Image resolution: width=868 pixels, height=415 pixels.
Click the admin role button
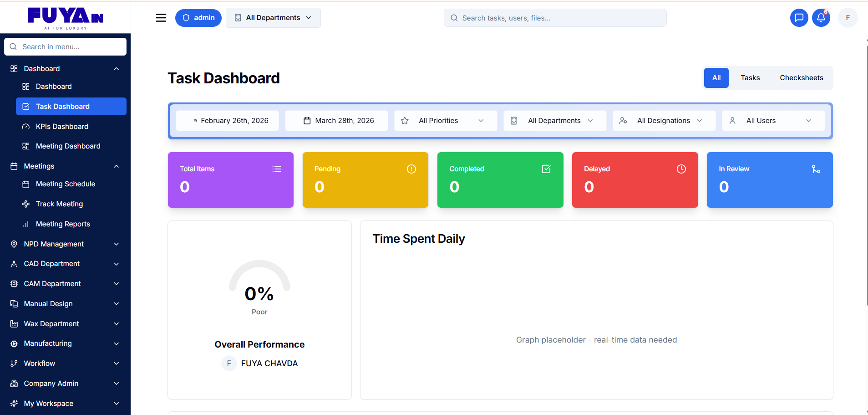point(198,18)
